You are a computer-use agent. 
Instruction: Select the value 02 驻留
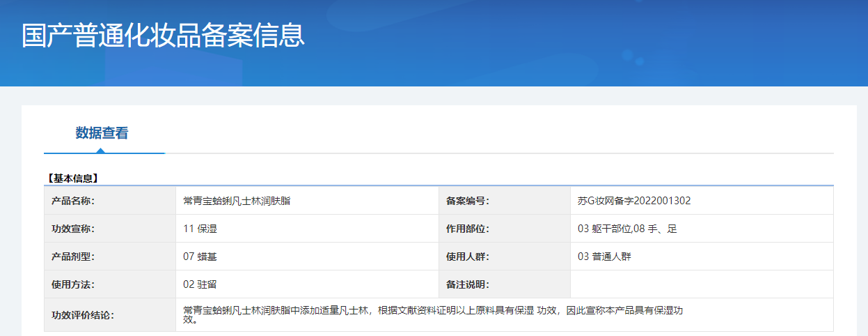200,284
